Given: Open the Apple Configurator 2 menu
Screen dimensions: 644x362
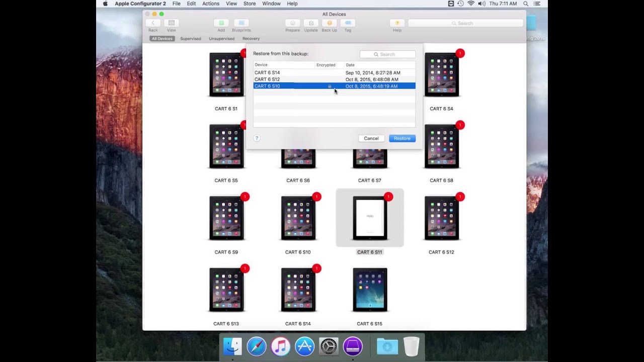Looking at the screenshot, I should coord(140,4).
